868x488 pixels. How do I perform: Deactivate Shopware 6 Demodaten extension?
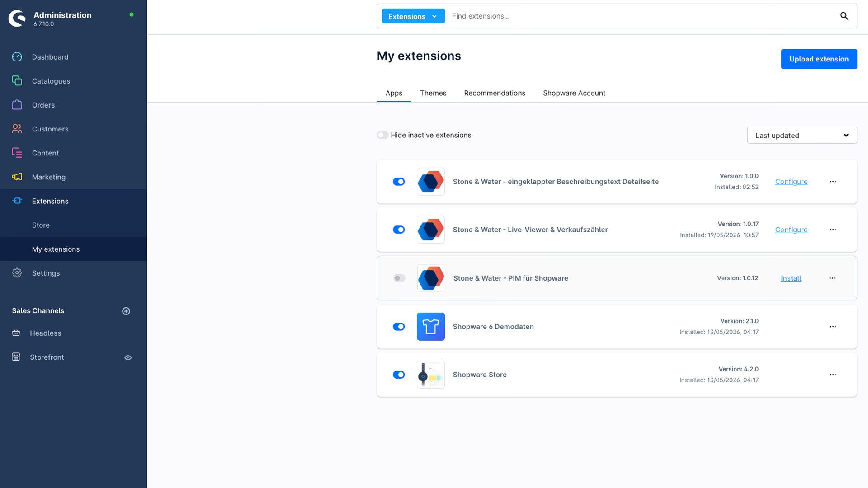[x=399, y=327]
